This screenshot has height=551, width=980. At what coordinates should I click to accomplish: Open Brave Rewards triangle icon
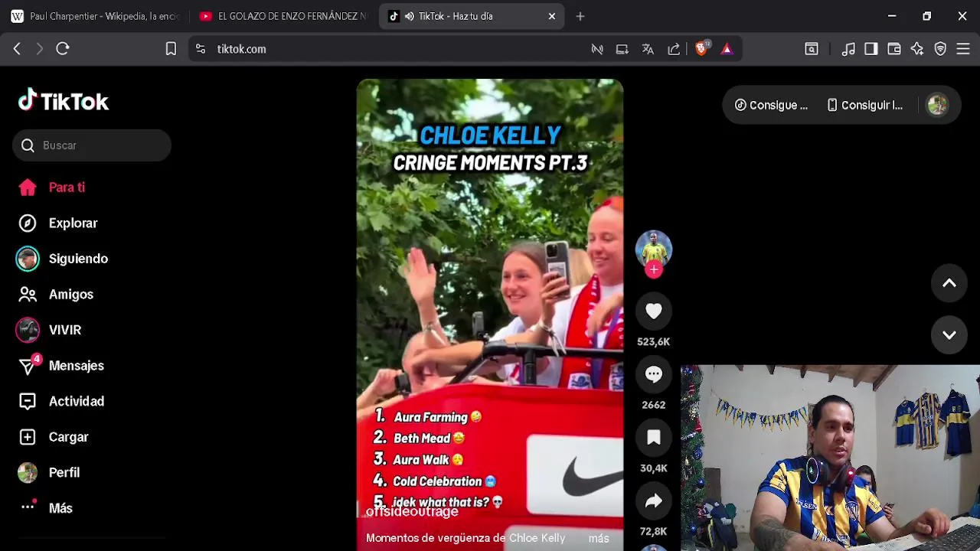(x=727, y=49)
